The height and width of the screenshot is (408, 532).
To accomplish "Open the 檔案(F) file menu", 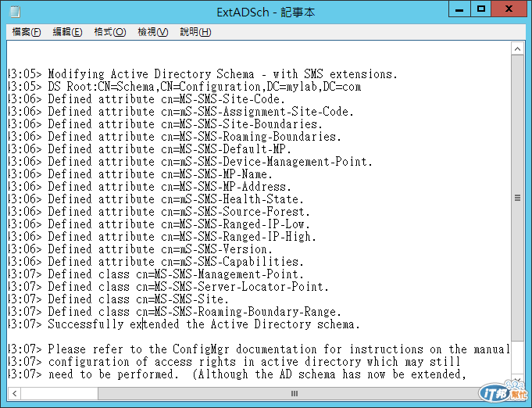I will [27, 32].
